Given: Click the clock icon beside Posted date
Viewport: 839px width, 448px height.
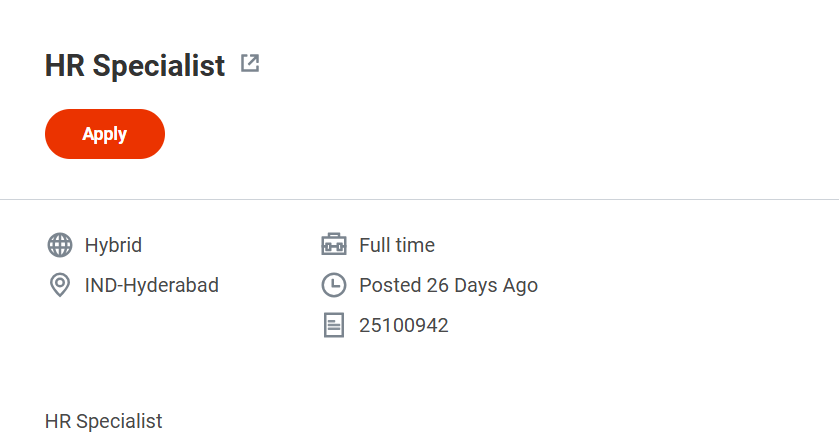Looking at the screenshot, I should (x=333, y=285).
